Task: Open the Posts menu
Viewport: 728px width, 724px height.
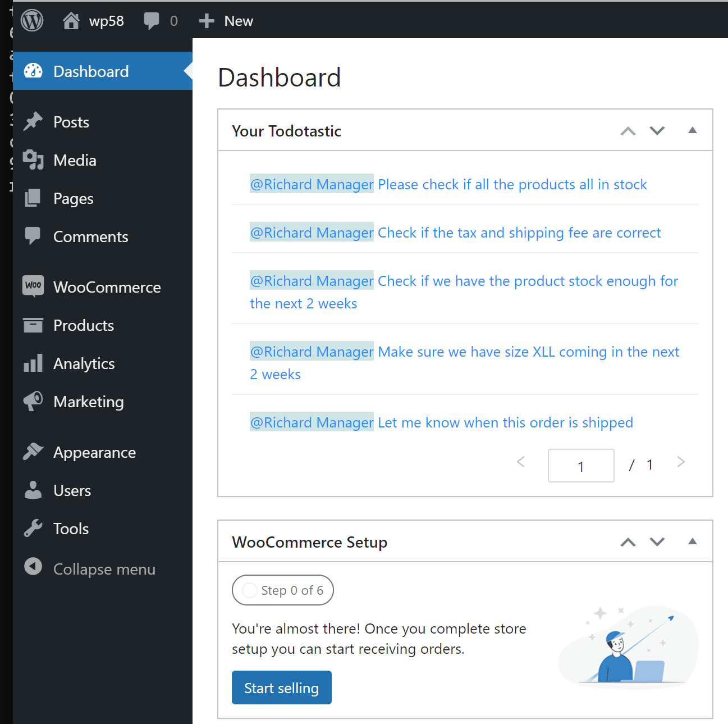Action: pyautogui.click(x=71, y=122)
